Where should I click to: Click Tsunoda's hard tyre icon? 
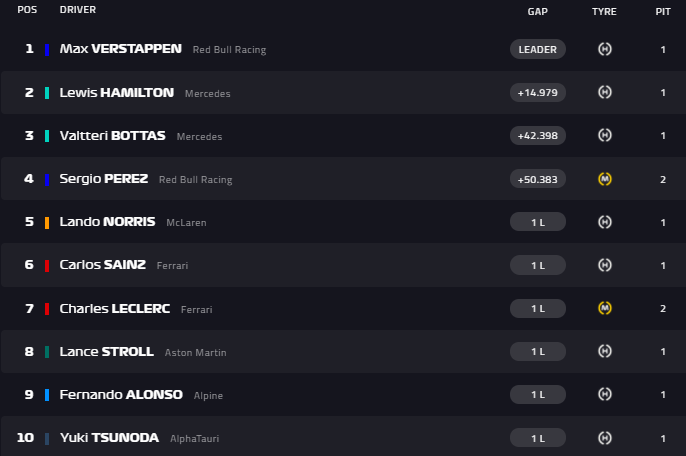tap(604, 438)
